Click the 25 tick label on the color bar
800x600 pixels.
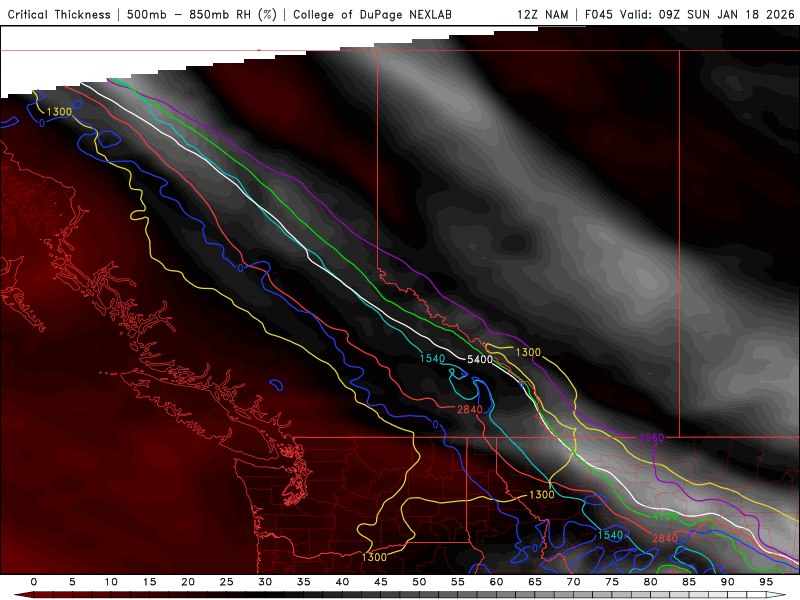coord(227,582)
